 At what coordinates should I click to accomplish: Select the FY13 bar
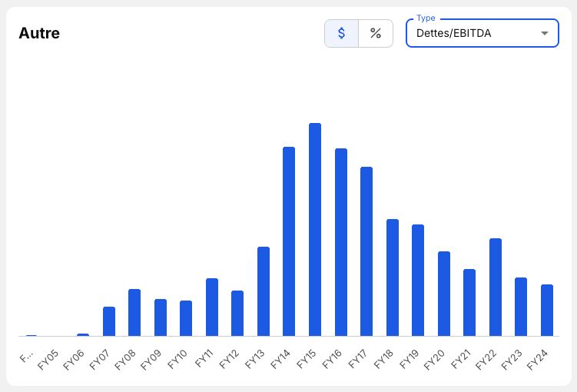pos(264,291)
